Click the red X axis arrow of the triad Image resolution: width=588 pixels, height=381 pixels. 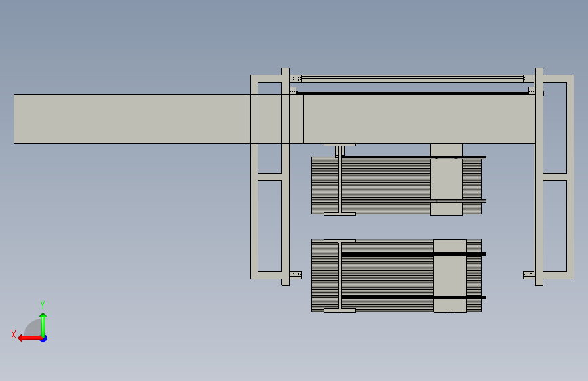click(x=30, y=338)
